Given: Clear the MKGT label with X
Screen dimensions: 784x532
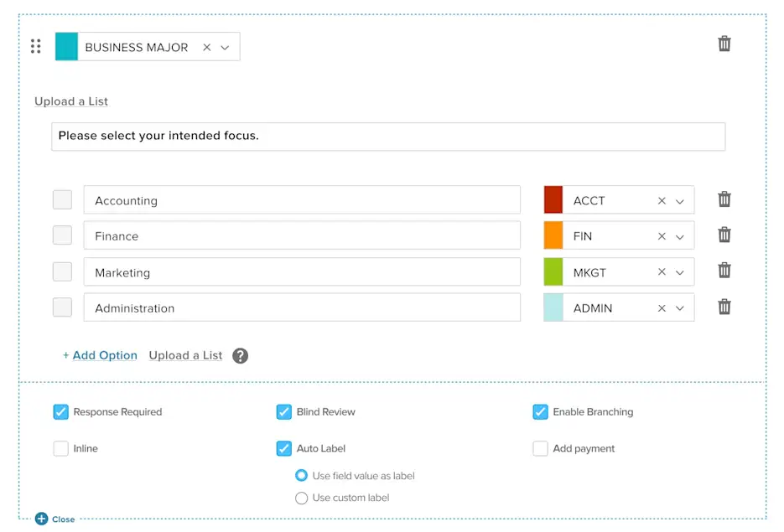Looking at the screenshot, I should (x=662, y=271).
